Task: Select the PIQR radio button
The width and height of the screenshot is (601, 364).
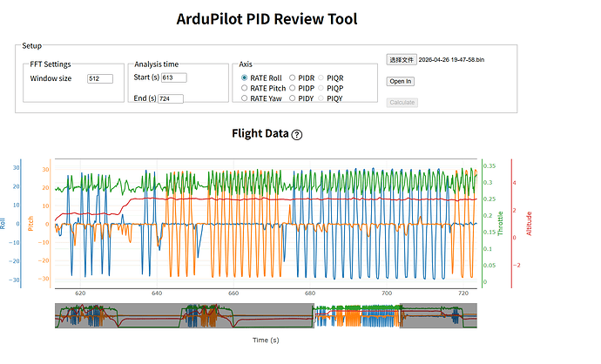Action: [321, 78]
